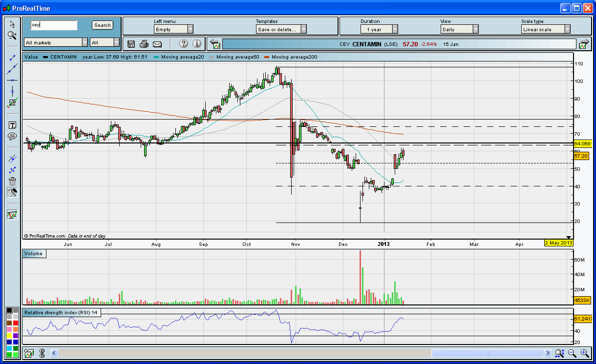Expand the View dropdown set to Daily
The height and width of the screenshot is (364, 596).
click(459, 29)
